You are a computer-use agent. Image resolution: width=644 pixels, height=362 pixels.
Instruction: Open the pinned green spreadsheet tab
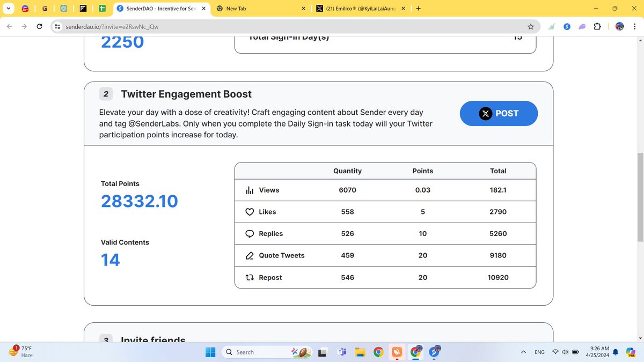(102, 9)
